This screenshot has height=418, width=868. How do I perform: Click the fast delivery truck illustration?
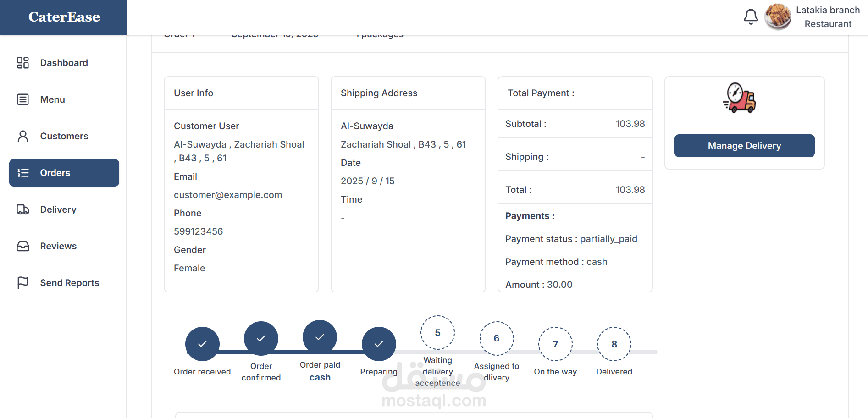click(739, 98)
